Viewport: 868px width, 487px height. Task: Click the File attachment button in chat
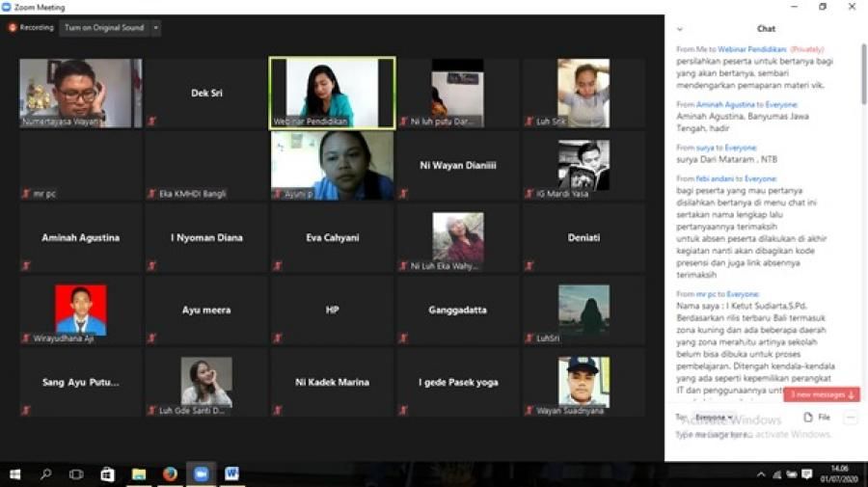[x=817, y=418]
